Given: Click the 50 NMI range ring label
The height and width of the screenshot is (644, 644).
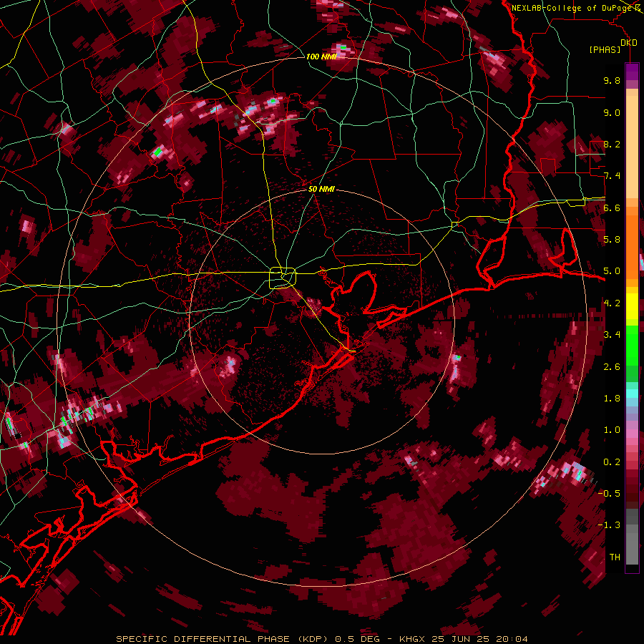Looking at the screenshot, I should coord(321,189).
